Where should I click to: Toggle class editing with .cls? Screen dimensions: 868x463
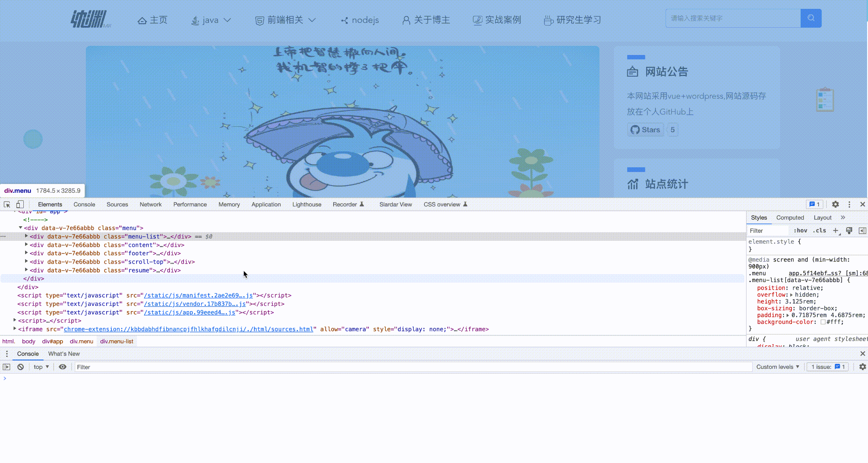819,230
